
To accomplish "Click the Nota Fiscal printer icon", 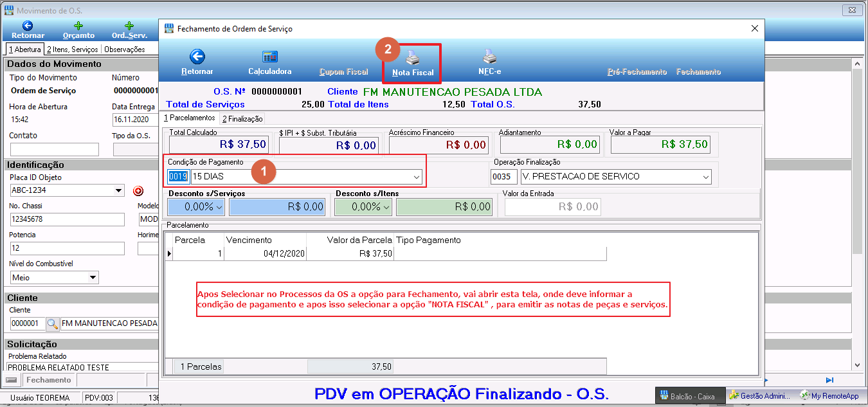I will (413, 58).
